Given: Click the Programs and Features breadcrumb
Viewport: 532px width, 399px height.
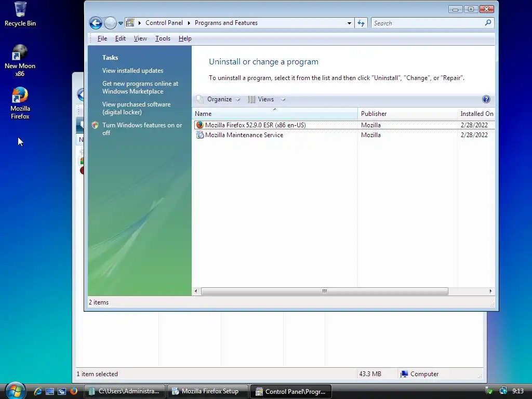Looking at the screenshot, I should pos(226,23).
